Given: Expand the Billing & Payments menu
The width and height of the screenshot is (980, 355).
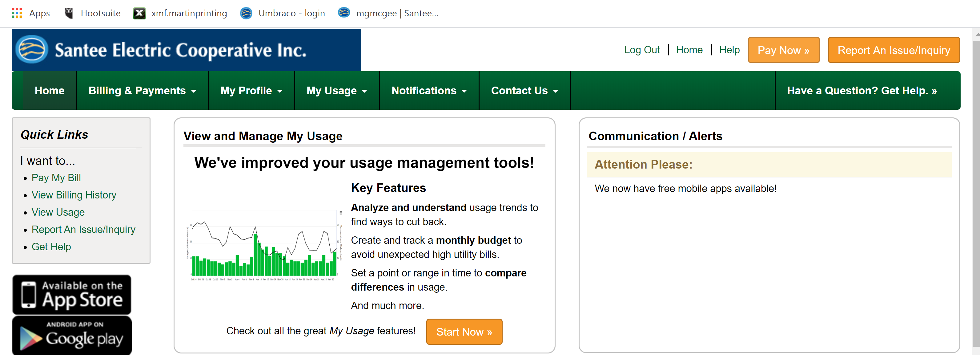Looking at the screenshot, I should [142, 91].
